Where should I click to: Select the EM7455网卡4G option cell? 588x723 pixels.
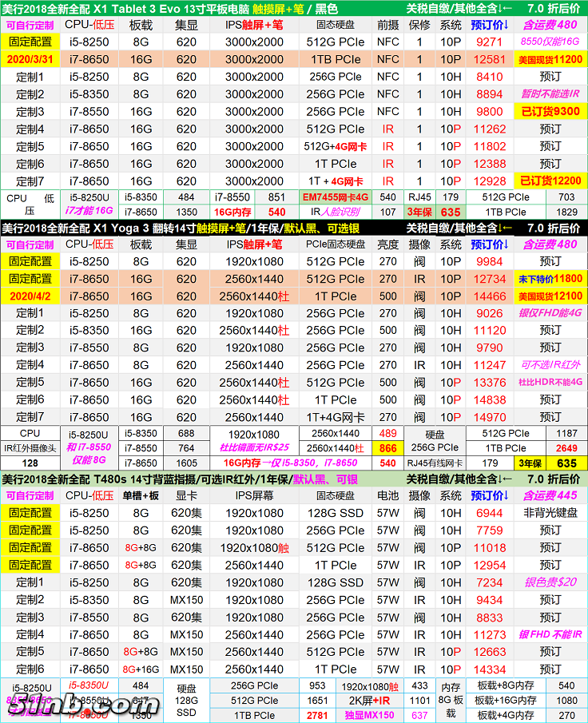(x=336, y=197)
